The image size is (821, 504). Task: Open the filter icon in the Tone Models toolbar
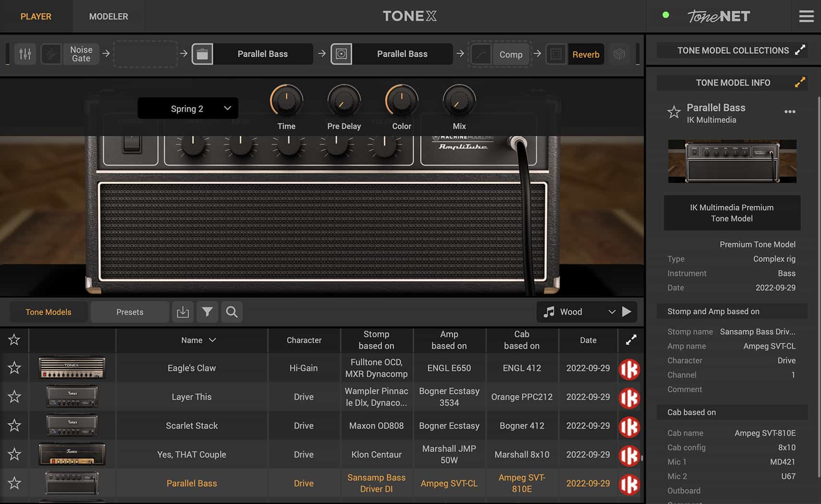207,312
